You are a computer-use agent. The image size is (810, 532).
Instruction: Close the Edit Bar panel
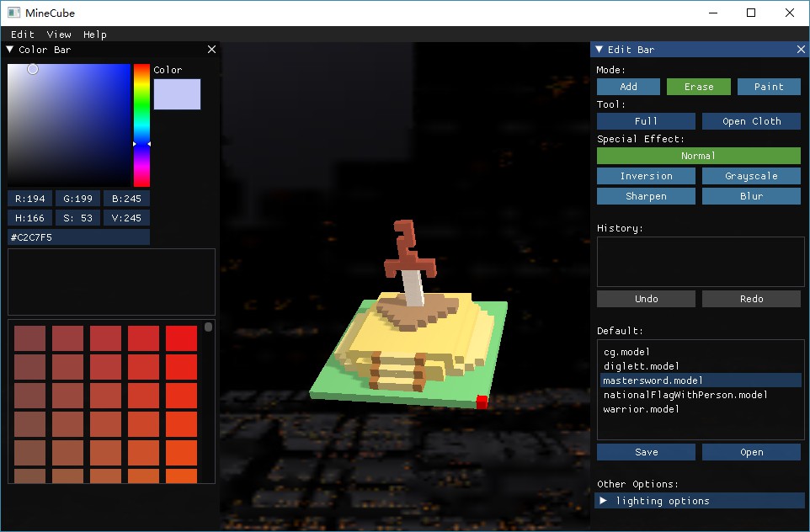801,49
